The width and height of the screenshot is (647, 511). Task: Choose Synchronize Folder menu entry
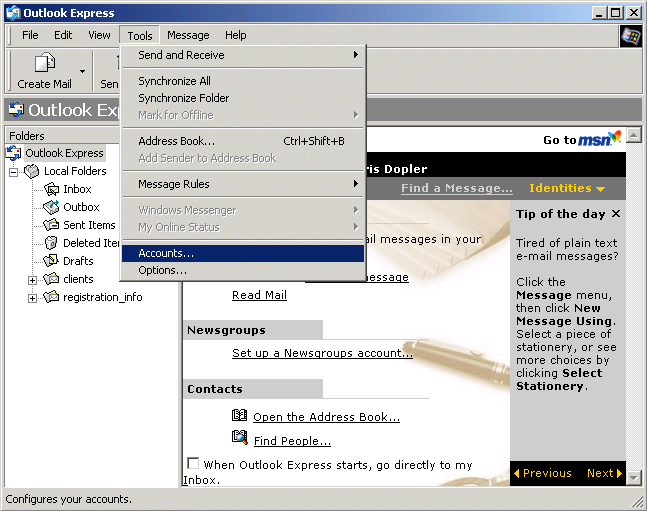(x=243, y=98)
